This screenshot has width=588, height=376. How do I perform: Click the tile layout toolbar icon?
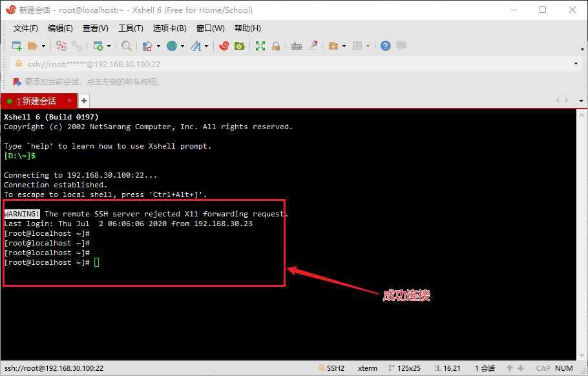point(357,46)
